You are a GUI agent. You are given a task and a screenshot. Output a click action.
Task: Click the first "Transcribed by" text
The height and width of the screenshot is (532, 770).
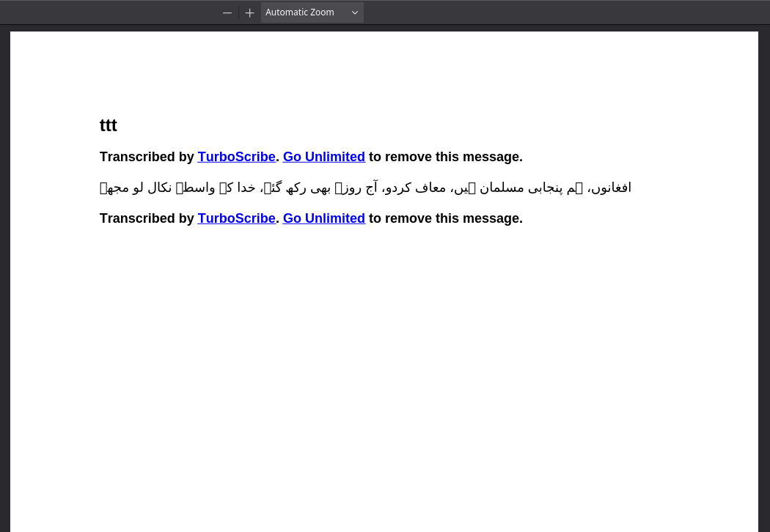[147, 157]
